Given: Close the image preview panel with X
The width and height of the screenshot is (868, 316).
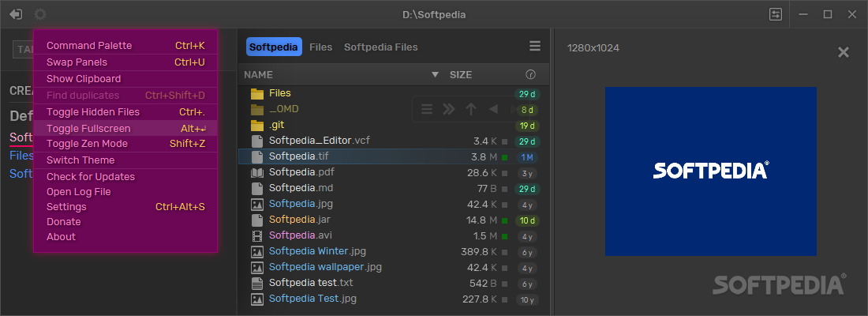Looking at the screenshot, I should 843,52.
